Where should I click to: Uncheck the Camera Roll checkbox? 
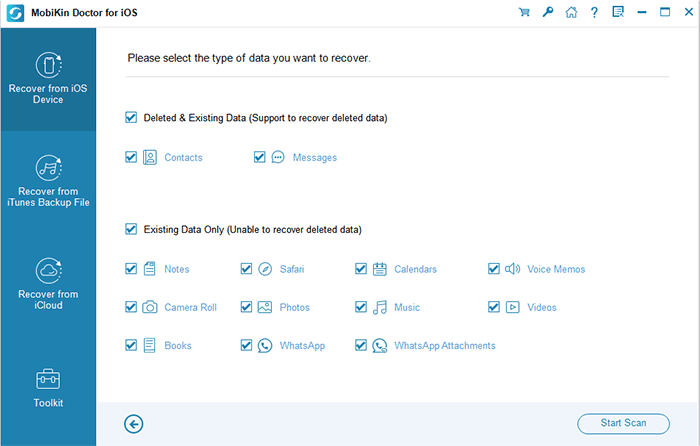[131, 307]
